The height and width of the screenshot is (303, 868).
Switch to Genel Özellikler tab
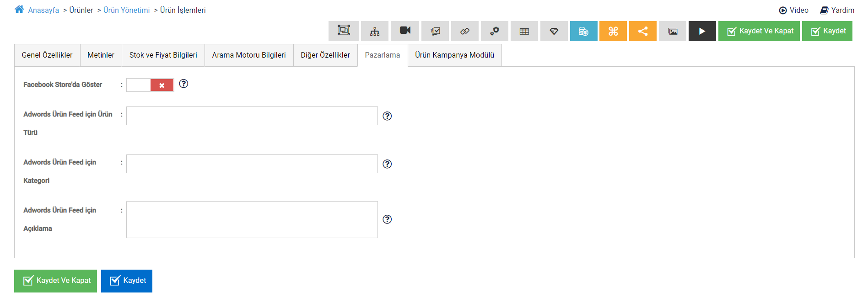click(x=47, y=55)
